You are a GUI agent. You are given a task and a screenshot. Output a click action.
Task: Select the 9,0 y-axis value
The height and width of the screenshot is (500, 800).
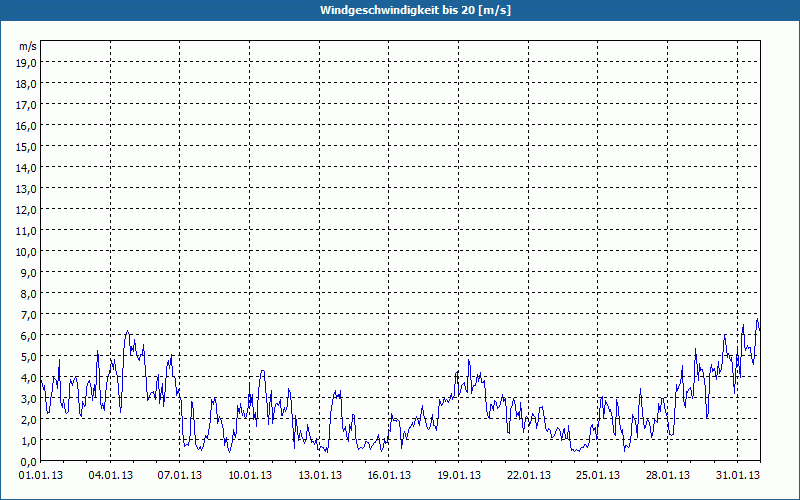click(x=30, y=272)
